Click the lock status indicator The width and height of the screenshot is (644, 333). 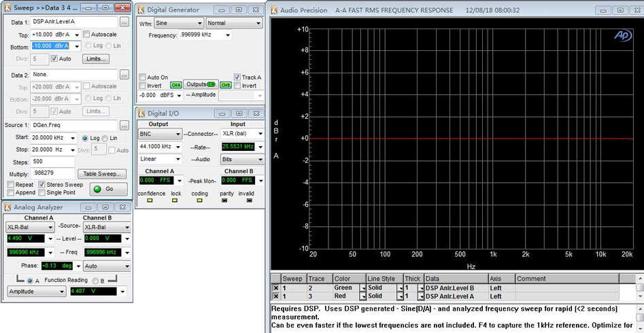click(x=175, y=200)
